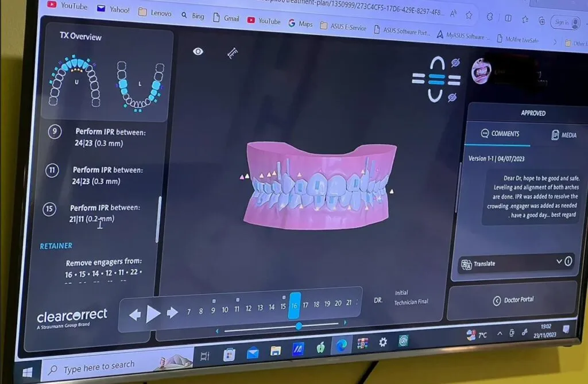This screenshot has height=384, width=588.
Task: Click the step timeline slider handle
Action: point(299,326)
